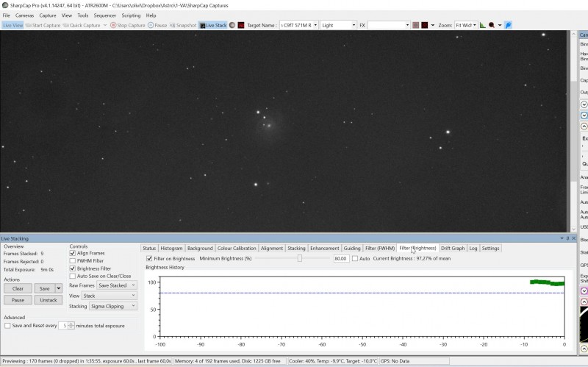
Task: Switch to the Alignment tab
Action: coord(272,249)
